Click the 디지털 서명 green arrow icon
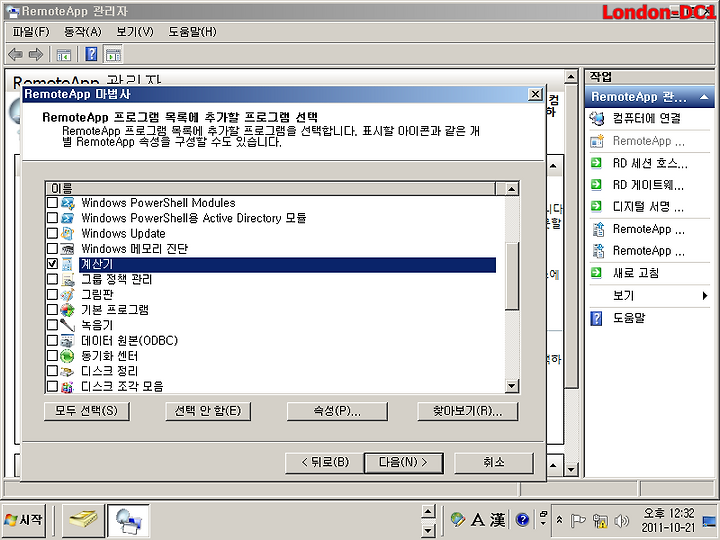The image size is (720, 540). (x=596, y=206)
